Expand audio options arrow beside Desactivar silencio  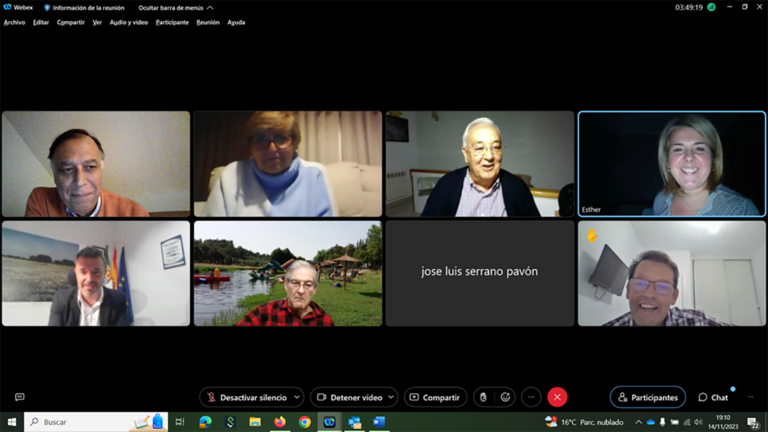click(297, 397)
